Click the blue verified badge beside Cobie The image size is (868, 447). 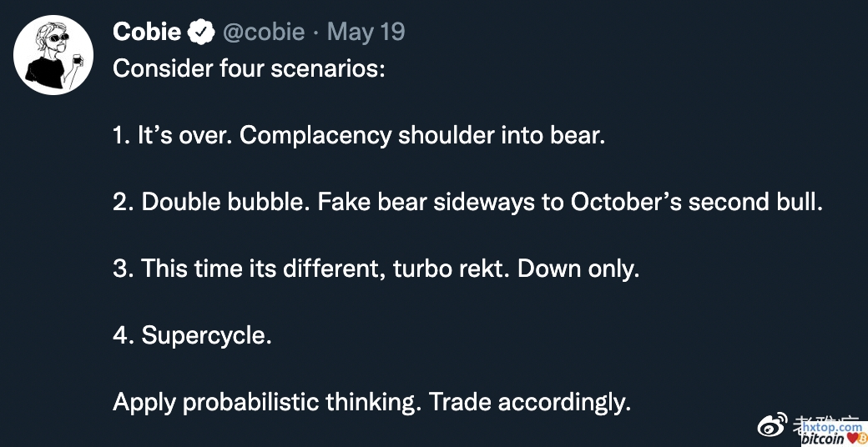[x=201, y=33]
